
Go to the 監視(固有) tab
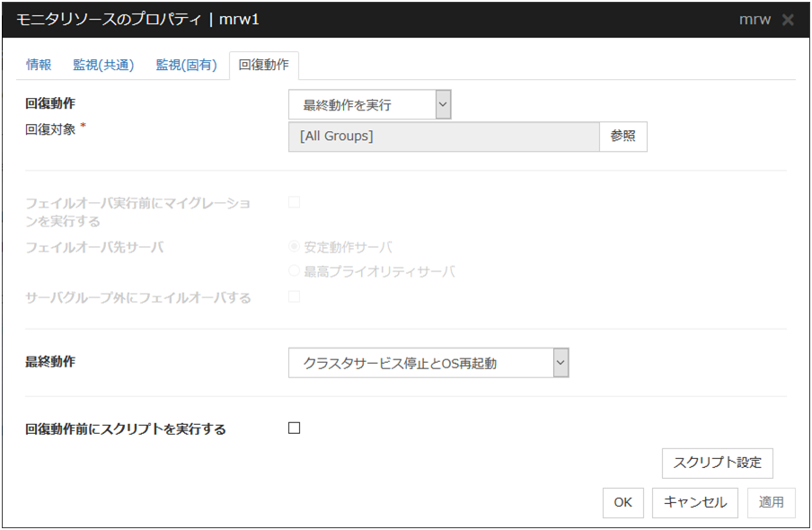186,66
